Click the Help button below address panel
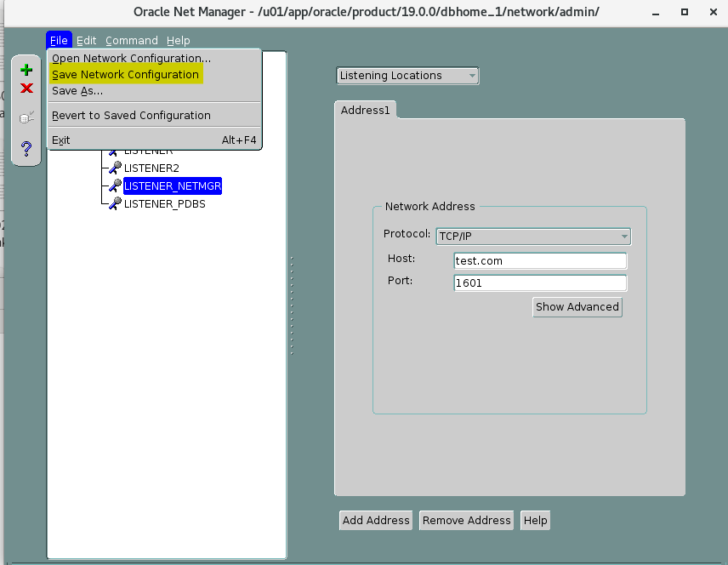 coord(535,521)
